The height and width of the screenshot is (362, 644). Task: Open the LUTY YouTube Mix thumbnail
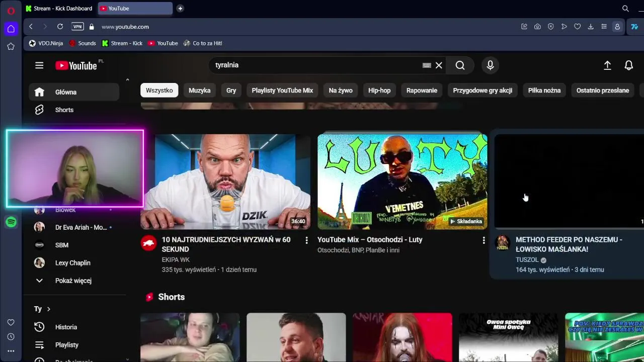[402, 182]
